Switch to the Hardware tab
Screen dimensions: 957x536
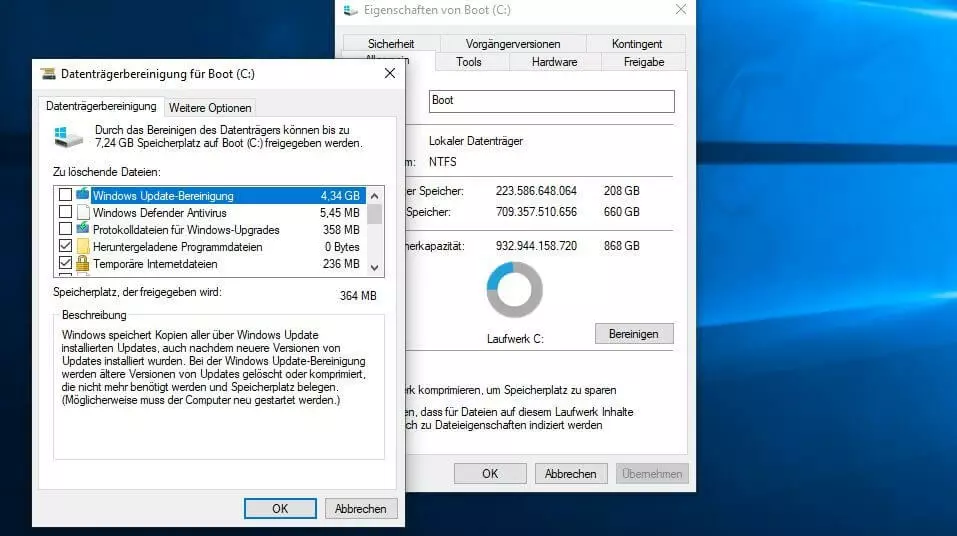(554, 62)
